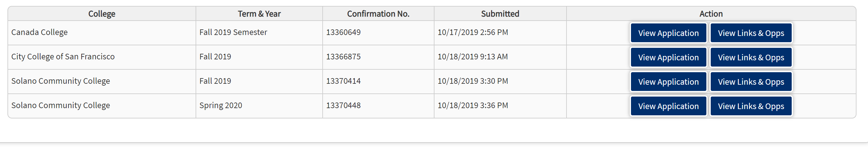868x150 pixels.
Task: View Links & Opps for Canada College
Action: pos(751,33)
